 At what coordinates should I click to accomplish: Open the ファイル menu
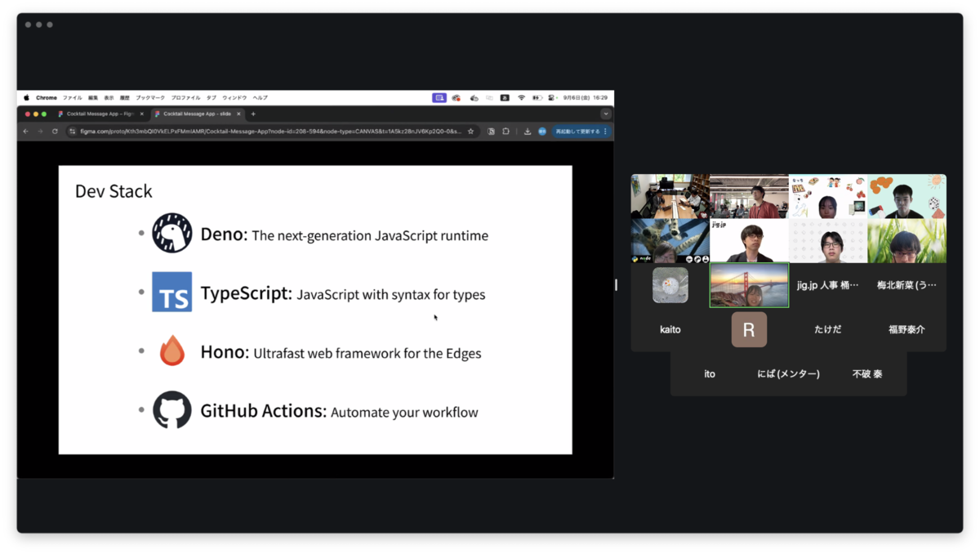(x=73, y=97)
